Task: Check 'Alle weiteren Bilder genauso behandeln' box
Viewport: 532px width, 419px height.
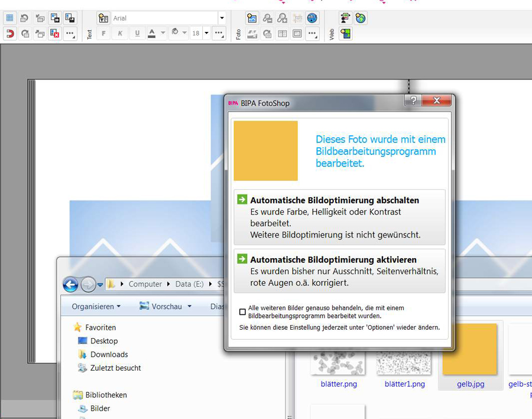Action: click(x=242, y=312)
